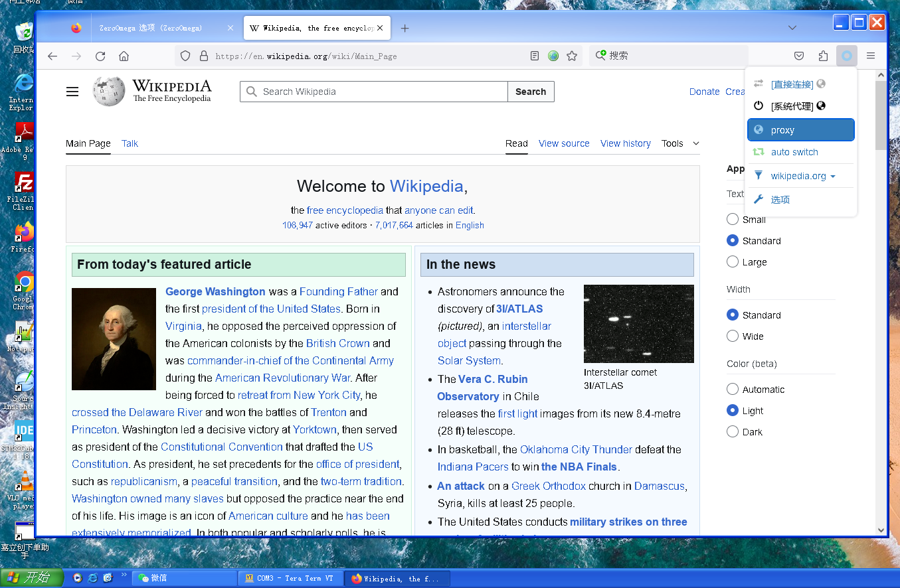Click the Firefox search box
900x588 pixels.
pos(668,56)
